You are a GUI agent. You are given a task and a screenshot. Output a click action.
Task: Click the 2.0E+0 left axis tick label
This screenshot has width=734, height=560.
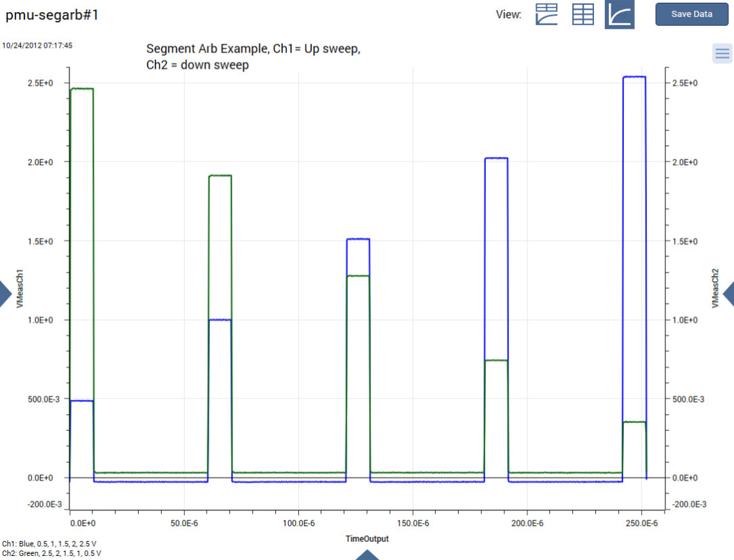(x=40, y=162)
